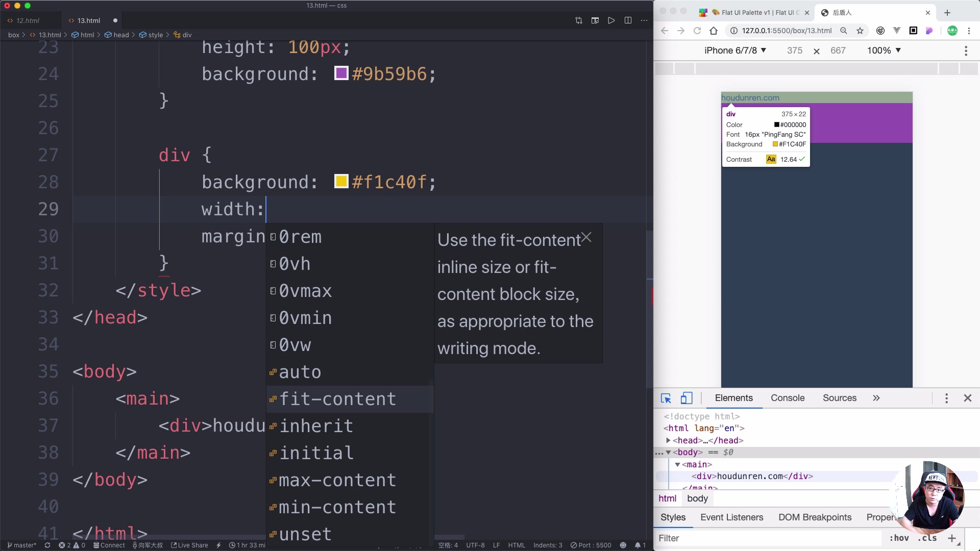Click the split editor icon
Screen dimensions: 980x551
(628, 20)
